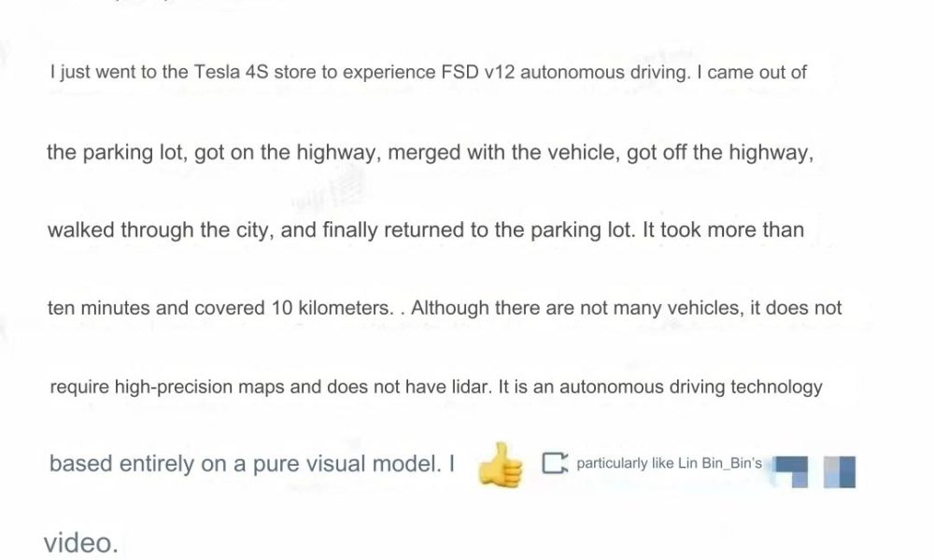Select the second blurred blue block at right
This screenshot has height=560, width=934.
840,472
